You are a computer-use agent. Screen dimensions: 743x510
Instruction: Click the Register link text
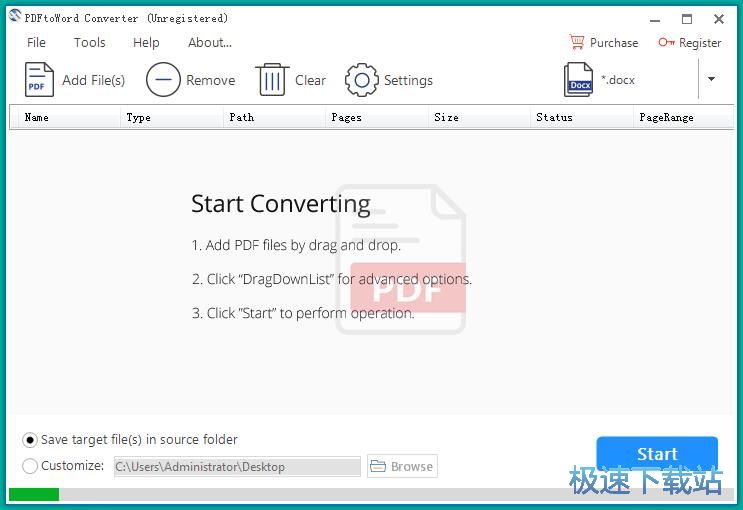[x=700, y=43]
